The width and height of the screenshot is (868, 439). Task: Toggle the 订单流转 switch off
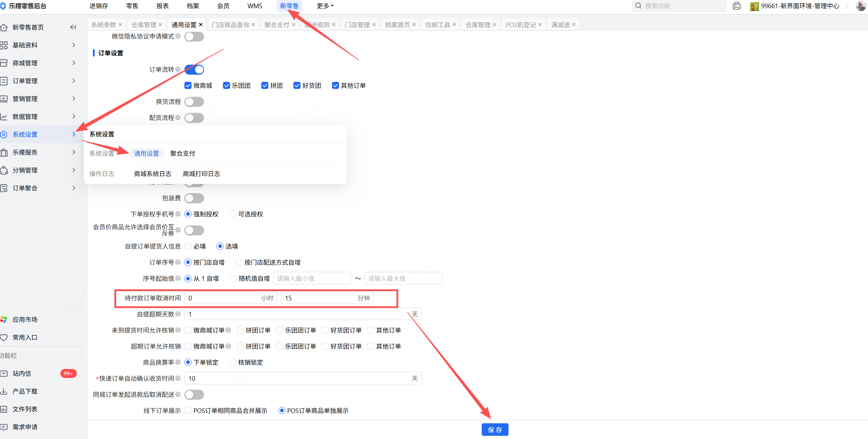click(194, 70)
